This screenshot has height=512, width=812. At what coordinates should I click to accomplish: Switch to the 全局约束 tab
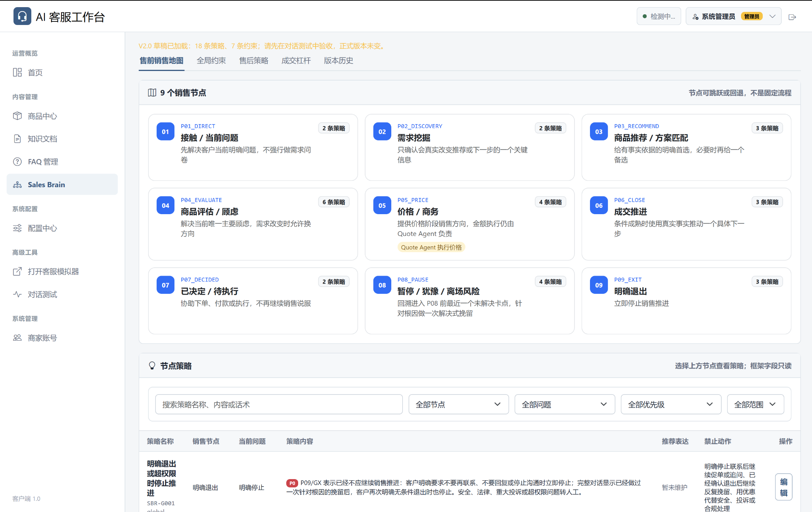point(211,61)
